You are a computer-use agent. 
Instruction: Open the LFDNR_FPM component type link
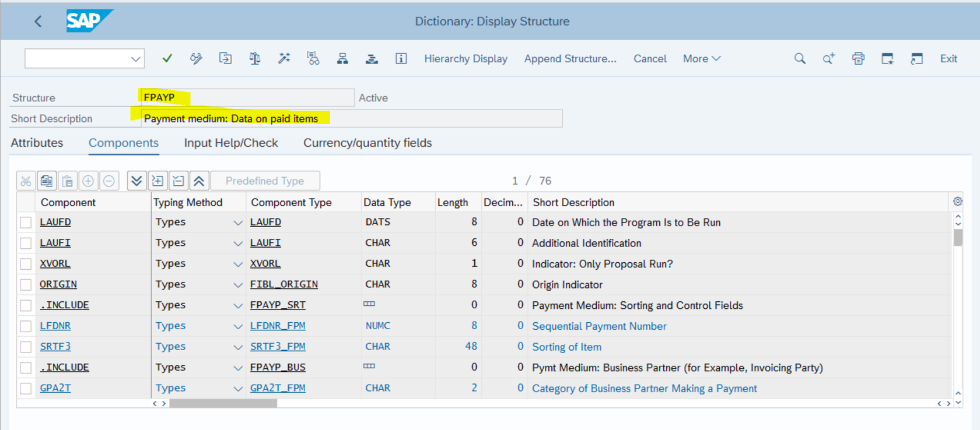click(x=278, y=326)
